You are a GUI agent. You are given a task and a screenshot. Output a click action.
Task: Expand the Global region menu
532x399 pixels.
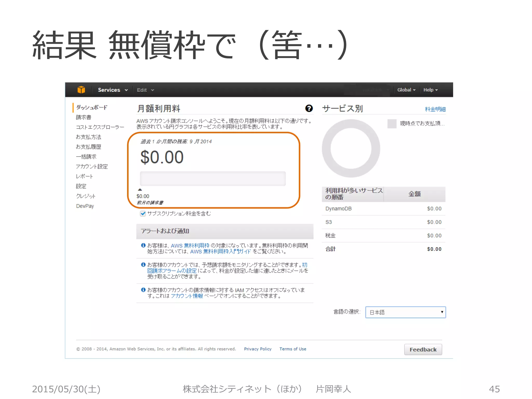(x=406, y=90)
